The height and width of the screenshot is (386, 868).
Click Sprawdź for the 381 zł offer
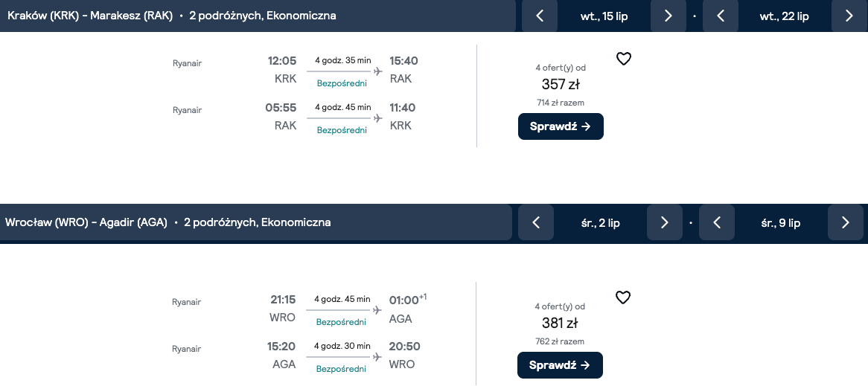tap(561, 365)
